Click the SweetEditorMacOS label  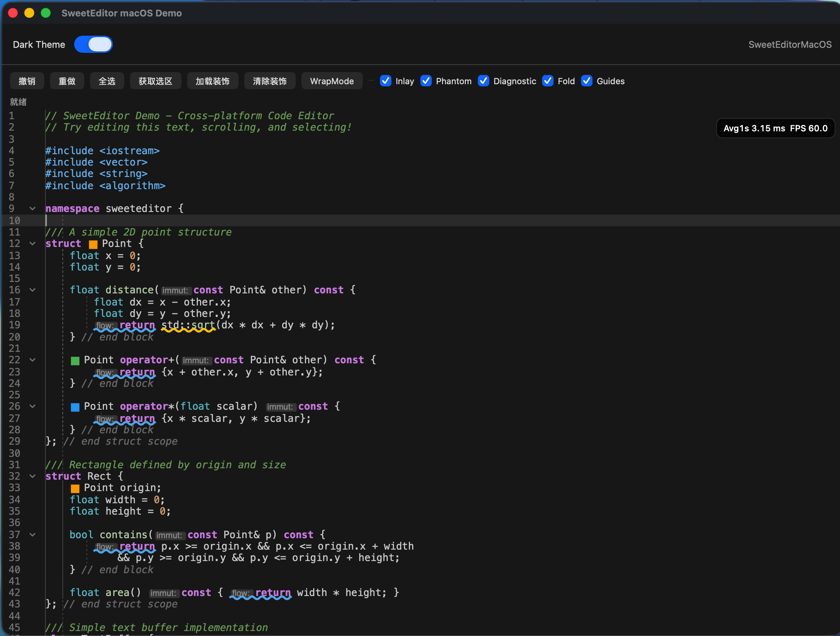pyautogui.click(x=790, y=44)
